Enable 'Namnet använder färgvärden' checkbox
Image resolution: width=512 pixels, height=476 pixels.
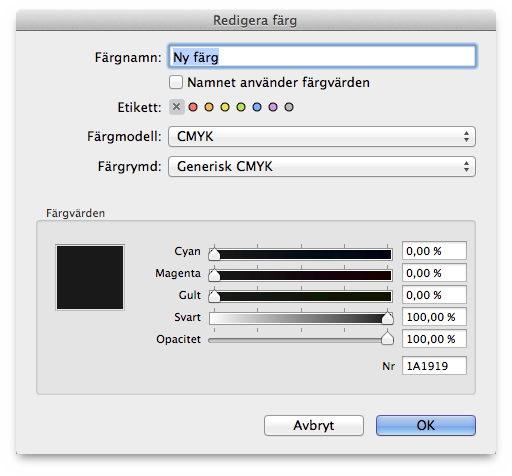point(176,82)
